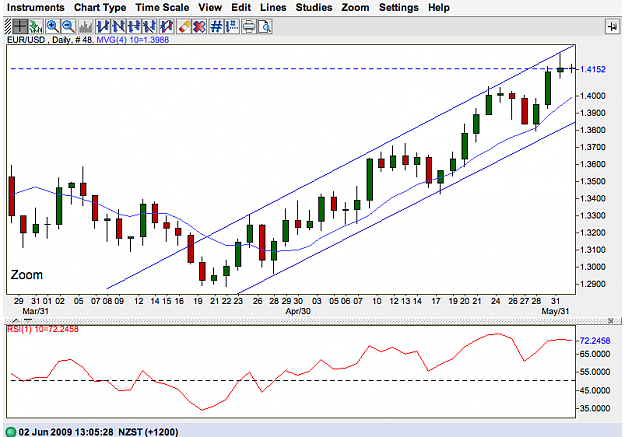Open the Help menu
This screenshot has height=437, width=625.
[x=439, y=8]
